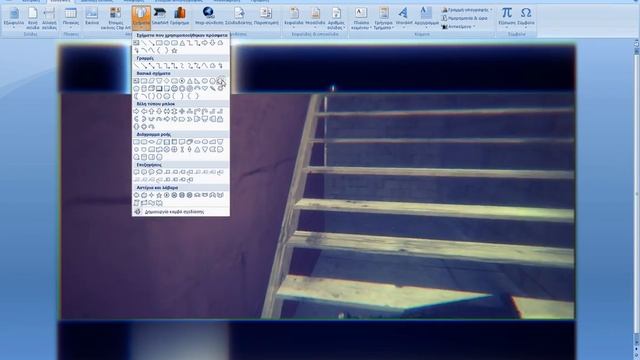Open the Κεφαλίδα header dropdown

294,19
